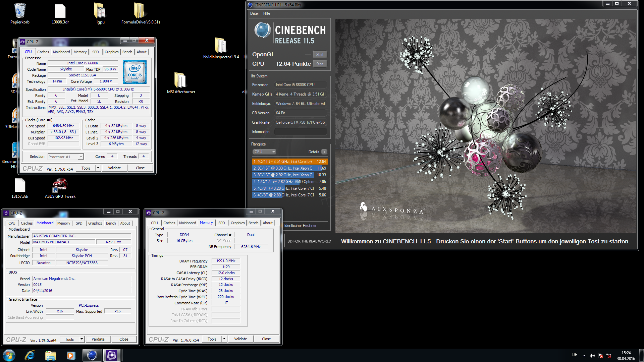Expand the Tools arrow in the CPU tab window
This screenshot has height=362, width=644.
[x=98, y=168]
